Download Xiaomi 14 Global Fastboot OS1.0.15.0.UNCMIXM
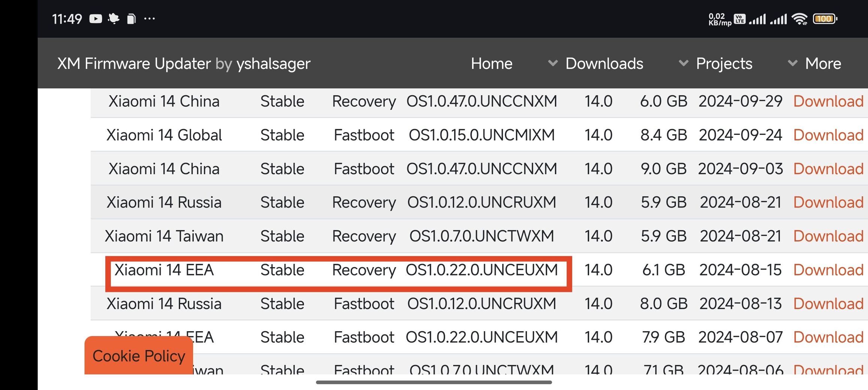Viewport: 868px width, 390px height. [828, 135]
